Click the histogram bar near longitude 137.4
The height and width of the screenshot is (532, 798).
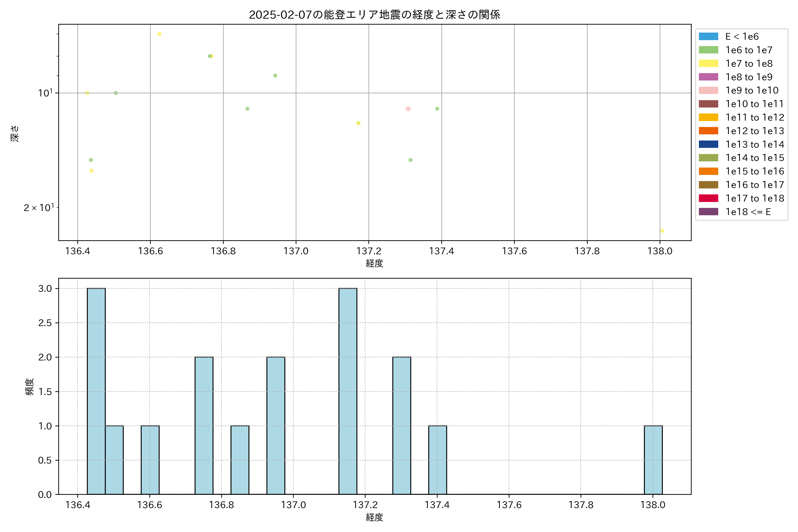point(437,460)
